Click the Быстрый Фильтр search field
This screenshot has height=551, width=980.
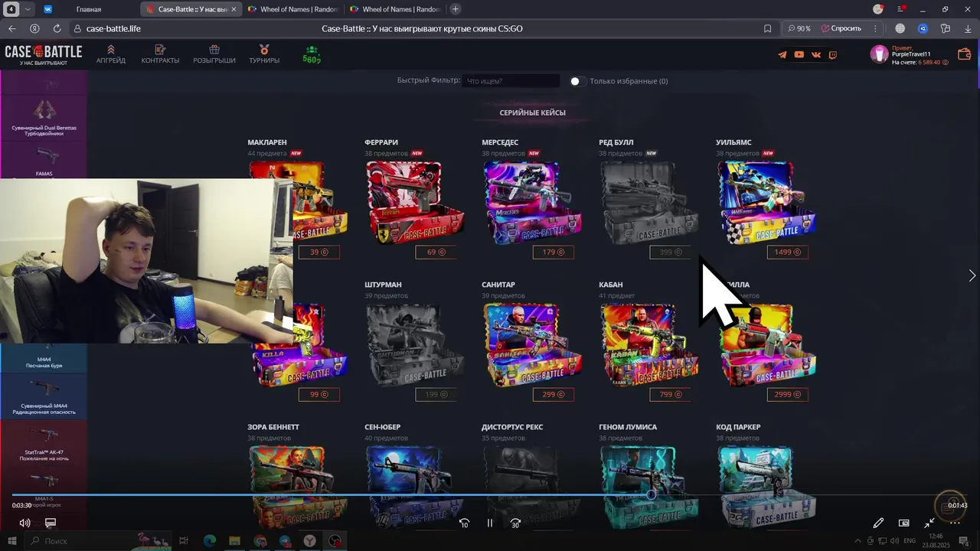(511, 81)
